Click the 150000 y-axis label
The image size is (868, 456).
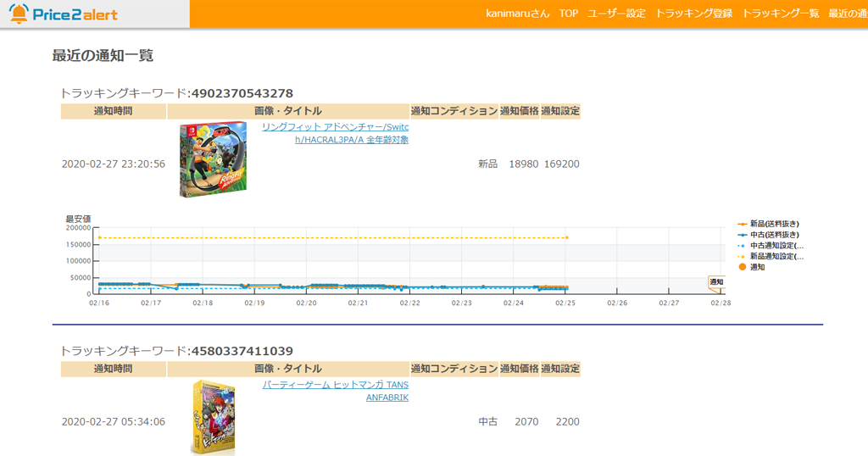[x=78, y=245]
